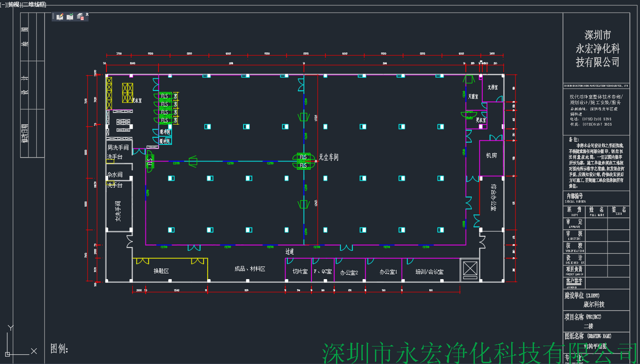Click the 办公室1 room label
The width and height of the screenshot is (640, 364).
click(x=388, y=272)
